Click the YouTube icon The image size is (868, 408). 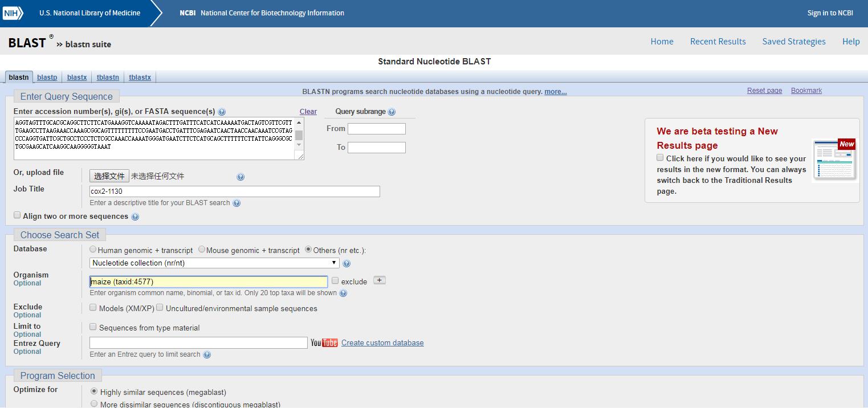click(x=324, y=342)
